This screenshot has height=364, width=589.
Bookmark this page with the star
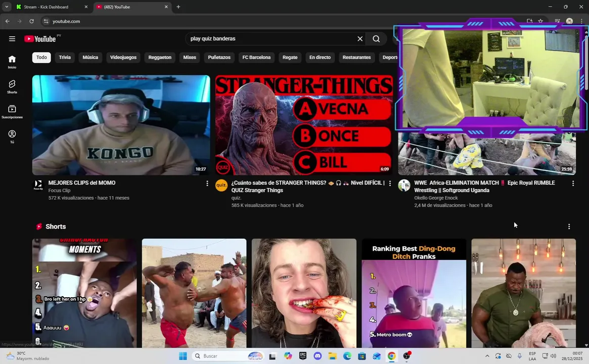[x=540, y=21]
